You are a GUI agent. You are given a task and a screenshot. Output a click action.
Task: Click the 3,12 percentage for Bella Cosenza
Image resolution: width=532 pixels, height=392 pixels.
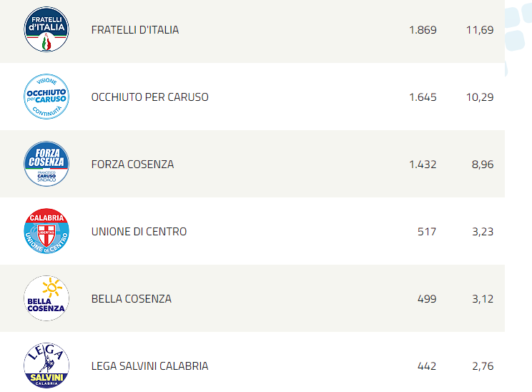(x=483, y=299)
